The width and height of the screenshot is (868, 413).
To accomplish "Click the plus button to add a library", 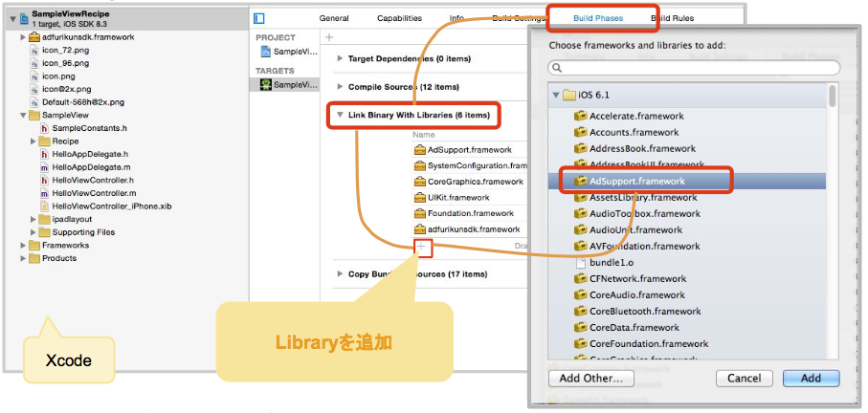I will [x=423, y=248].
